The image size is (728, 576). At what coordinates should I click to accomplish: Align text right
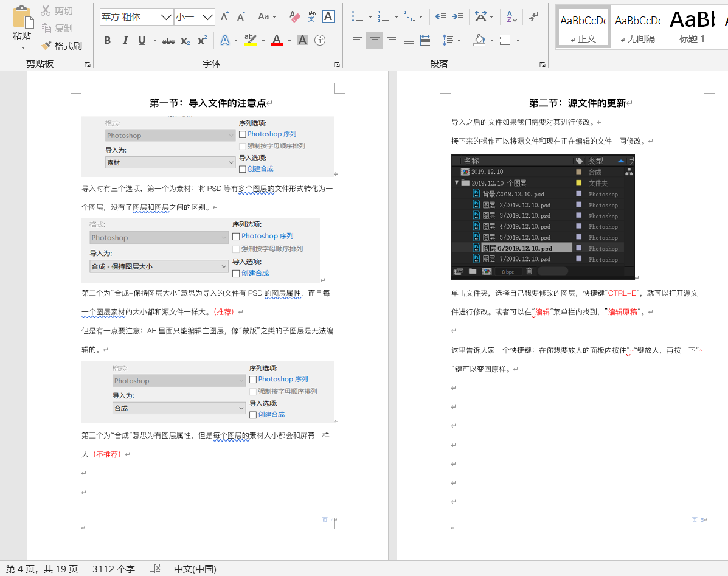click(x=392, y=40)
